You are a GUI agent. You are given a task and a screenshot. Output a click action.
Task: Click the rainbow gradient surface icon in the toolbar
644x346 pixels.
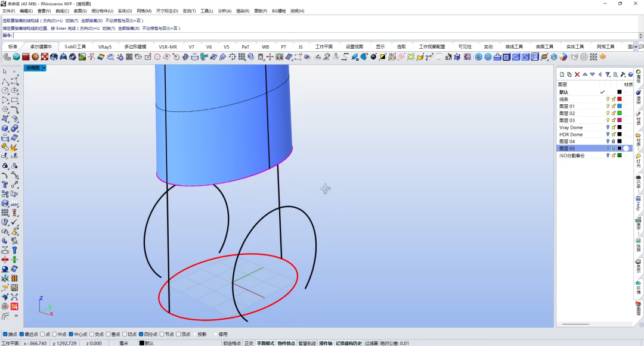(101, 57)
